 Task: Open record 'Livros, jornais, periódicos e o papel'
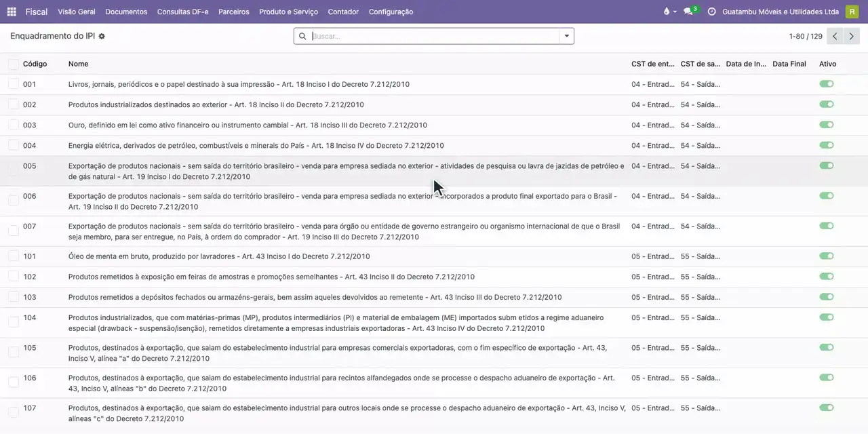pos(239,84)
